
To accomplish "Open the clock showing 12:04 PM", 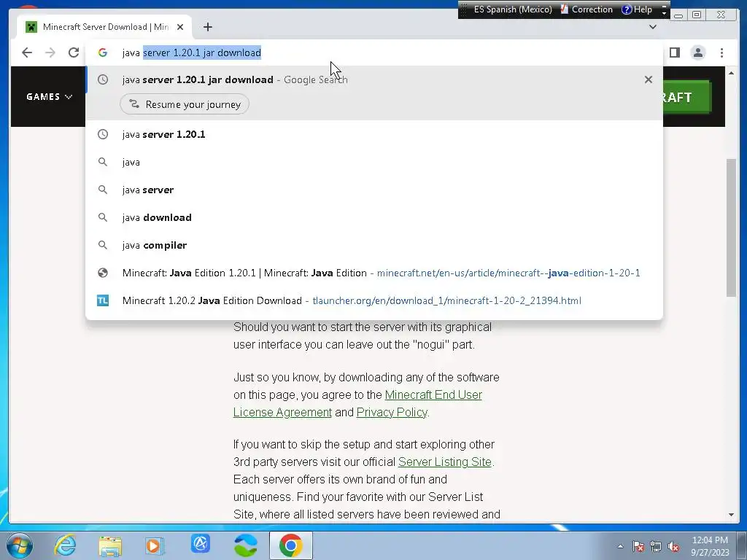I will click(x=710, y=546).
